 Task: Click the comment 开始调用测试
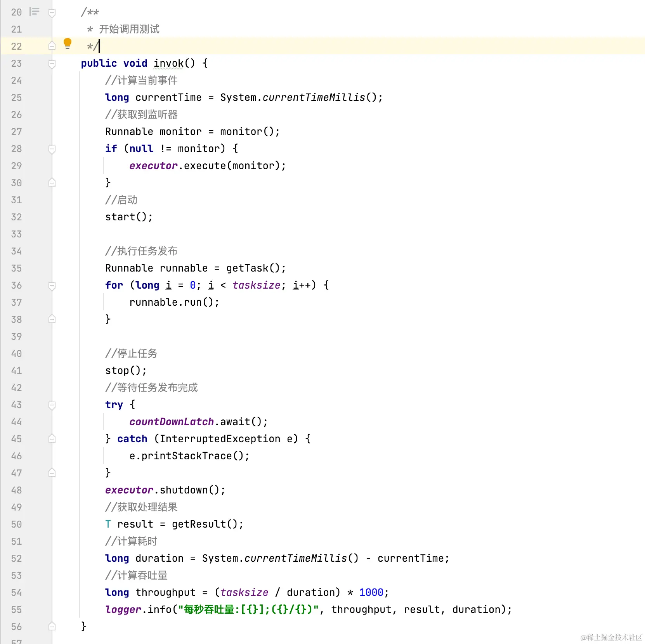(129, 29)
